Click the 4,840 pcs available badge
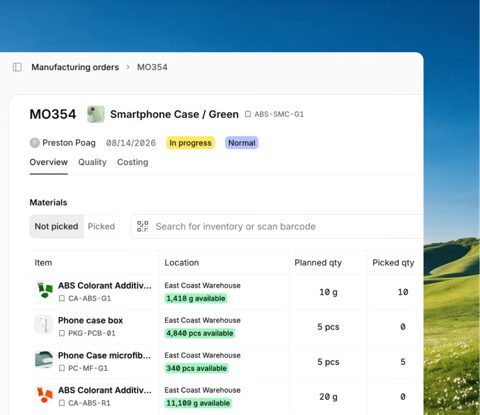 click(200, 333)
